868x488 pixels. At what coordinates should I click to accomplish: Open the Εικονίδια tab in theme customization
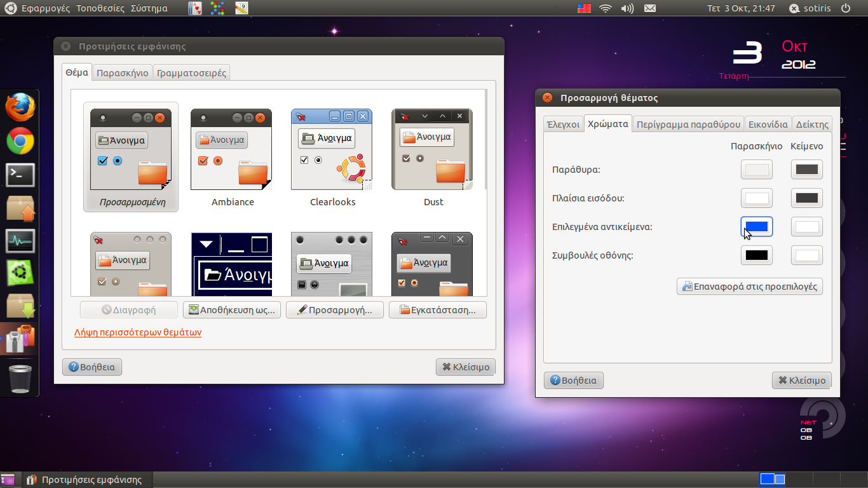(x=768, y=125)
